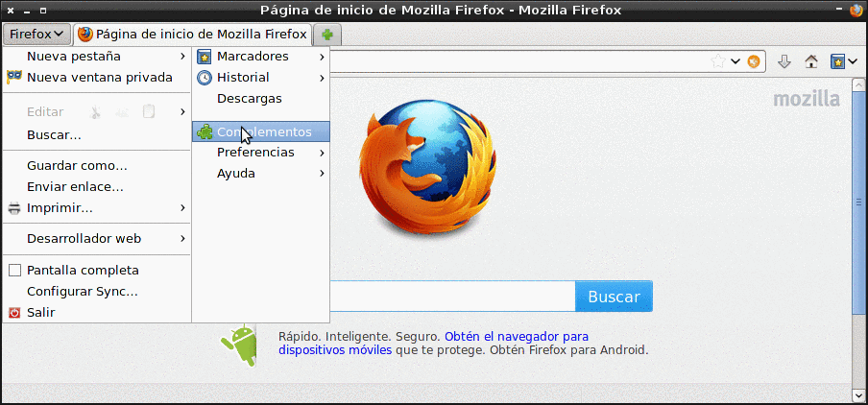
Task: Expand the Editar submenu arrow
Action: coord(182,111)
